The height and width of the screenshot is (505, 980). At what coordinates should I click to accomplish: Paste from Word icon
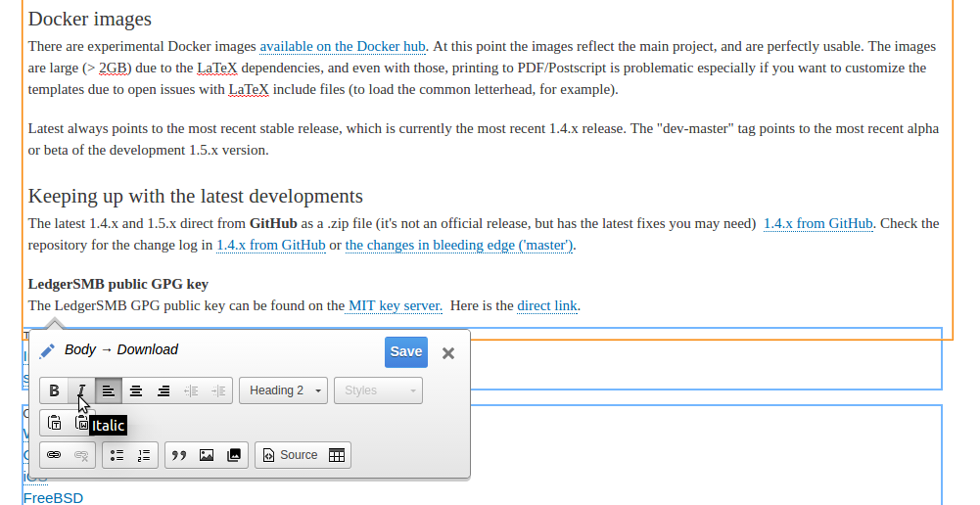coord(81,423)
